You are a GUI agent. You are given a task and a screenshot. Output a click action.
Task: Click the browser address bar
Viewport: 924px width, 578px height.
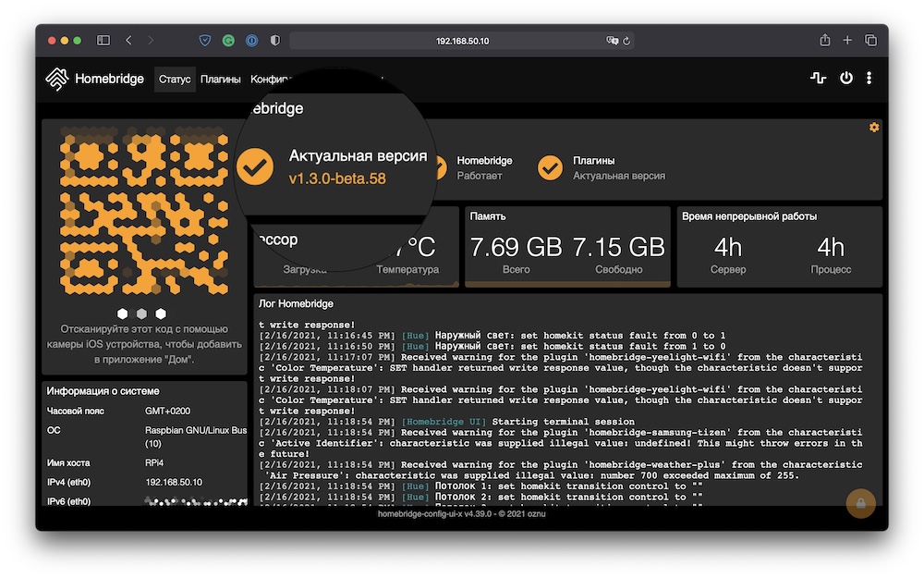462,41
